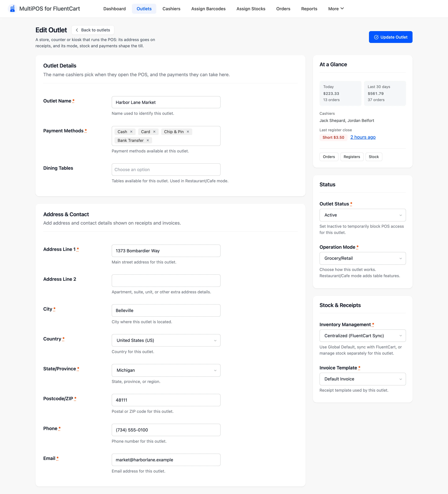Remove the Bank Transfer payment tag
This screenshot has width=448, height=494.
pyautogui.click(x=148, y=140)
